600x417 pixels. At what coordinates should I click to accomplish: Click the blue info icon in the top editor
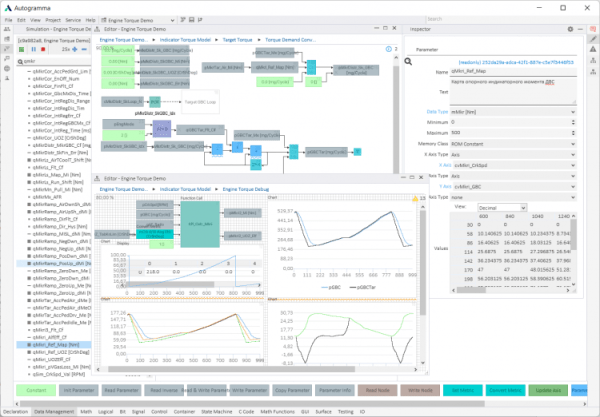tap(389, 49)
